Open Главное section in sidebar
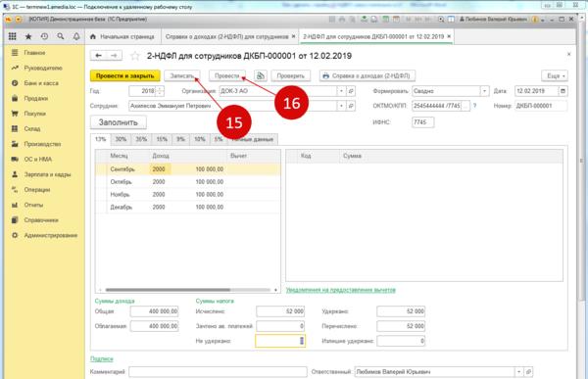This screenshot has width=588, height=379. click(x=34, y=53)
